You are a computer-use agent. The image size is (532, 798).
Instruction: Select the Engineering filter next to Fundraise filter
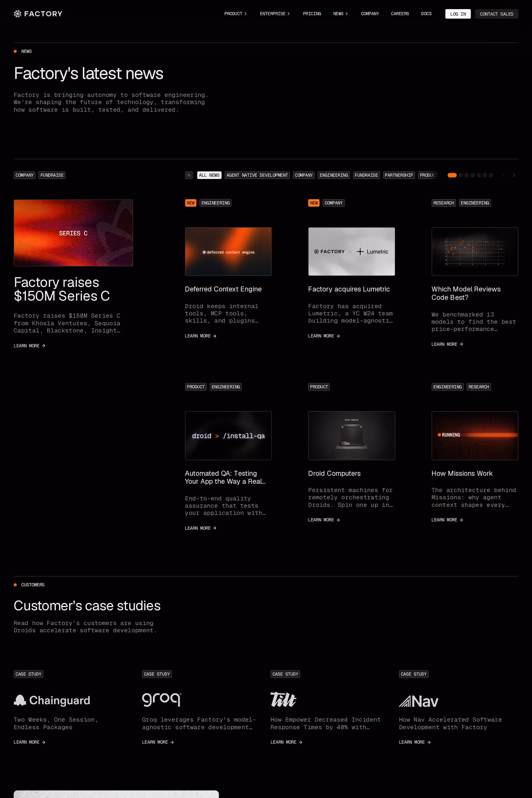pyautogui.click(x=334, y=175)
